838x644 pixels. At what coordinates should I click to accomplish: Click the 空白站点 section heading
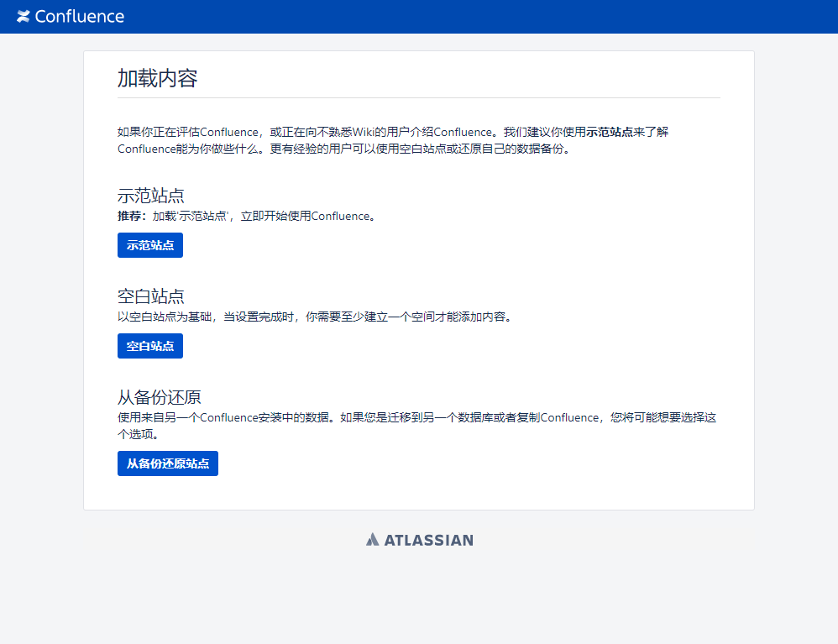pos(150,296)
